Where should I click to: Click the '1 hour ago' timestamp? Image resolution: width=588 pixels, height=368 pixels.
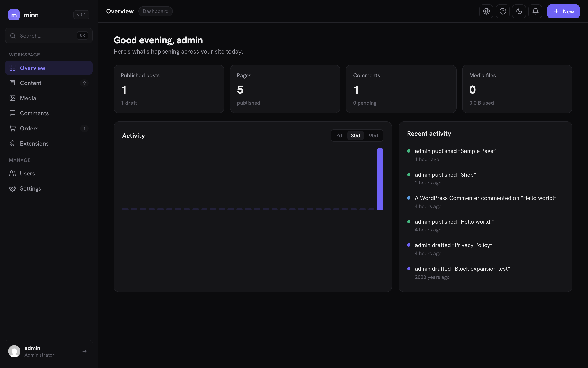pos(427,159)
